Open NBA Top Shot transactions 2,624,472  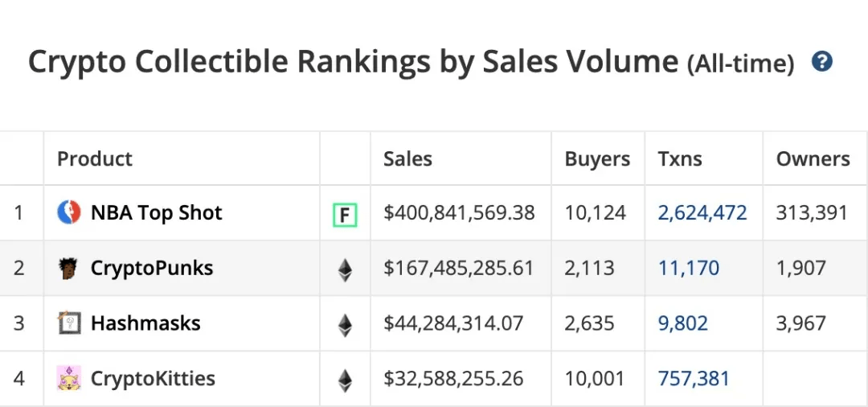[x=702, y=213]
